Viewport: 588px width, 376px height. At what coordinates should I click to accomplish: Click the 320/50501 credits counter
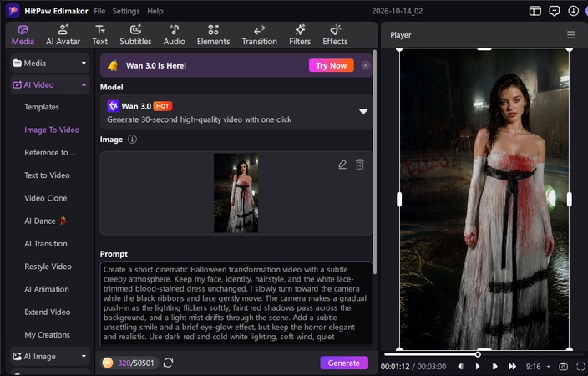[136, 363]
